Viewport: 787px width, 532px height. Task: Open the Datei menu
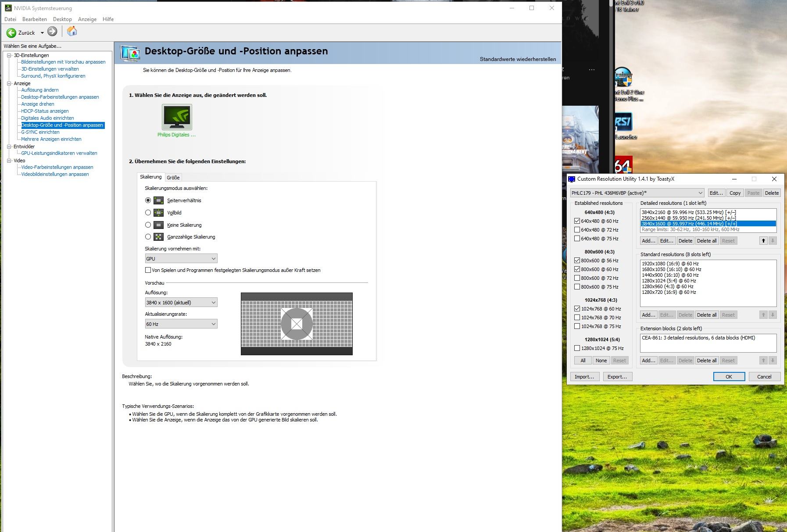10,19
